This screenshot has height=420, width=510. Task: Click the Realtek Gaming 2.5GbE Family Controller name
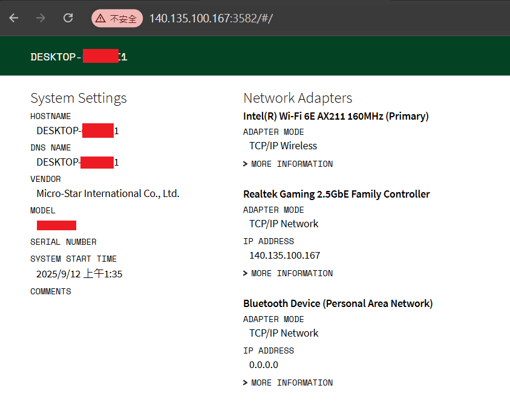336,194
